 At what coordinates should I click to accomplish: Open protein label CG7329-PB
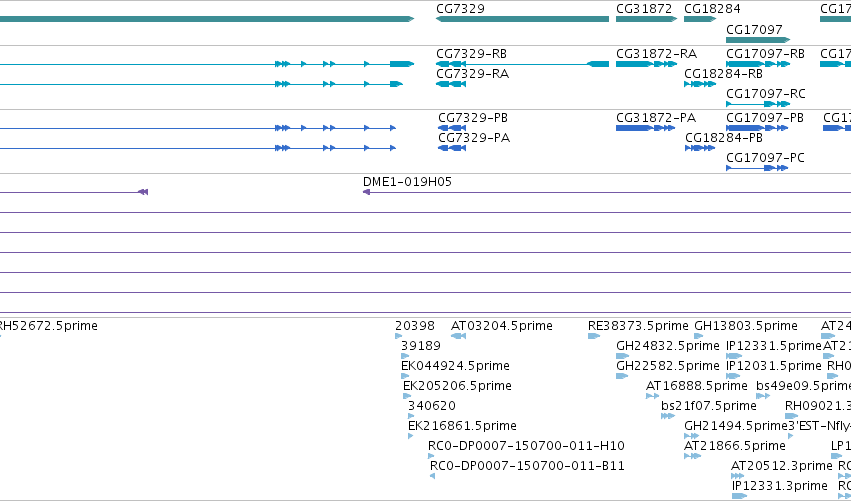[x=473, y=118]
